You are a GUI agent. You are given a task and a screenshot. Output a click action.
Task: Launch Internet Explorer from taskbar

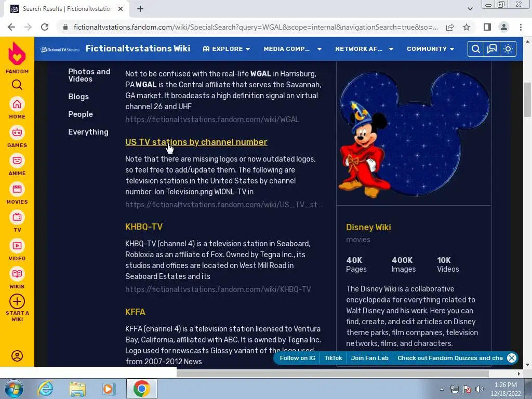click(x=45, y=389)
